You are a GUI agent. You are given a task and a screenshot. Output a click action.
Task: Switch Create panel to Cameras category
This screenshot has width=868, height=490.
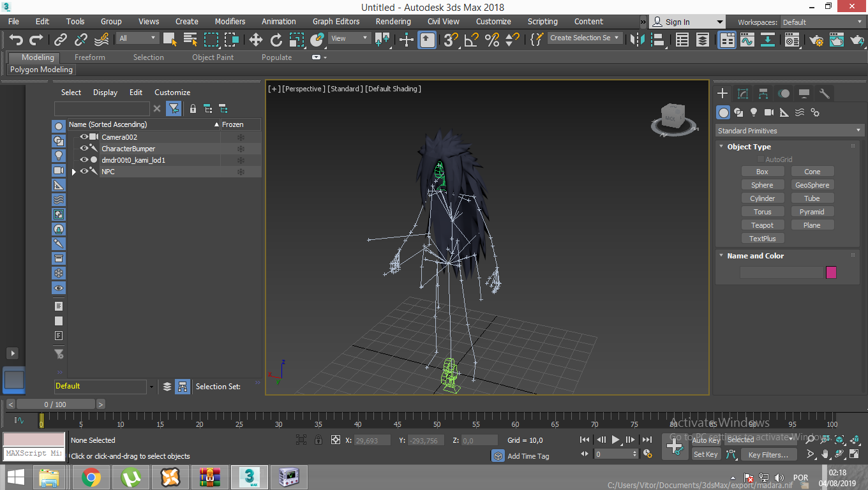769,112
